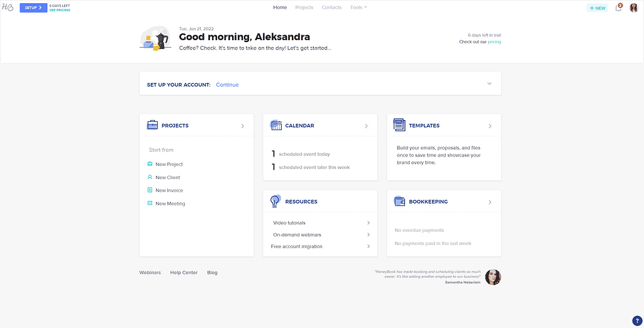
Task: Click the Resources lightbulb icon
Action: tap(275, 200)
